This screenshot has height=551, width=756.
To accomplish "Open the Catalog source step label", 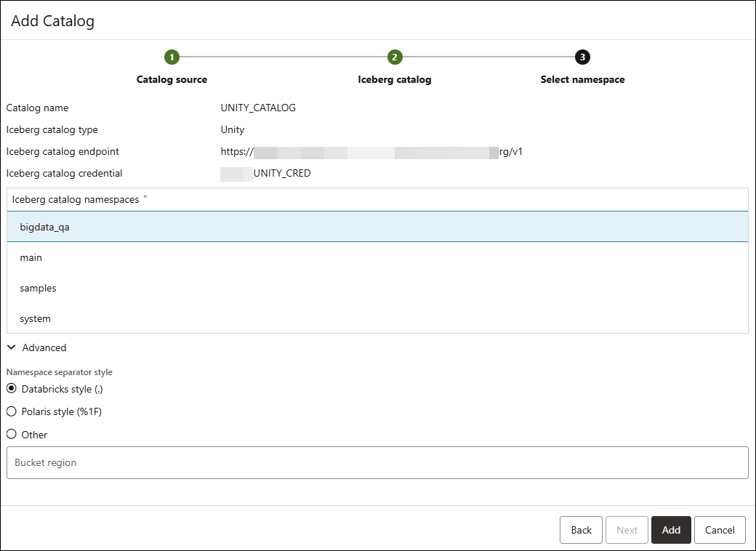I will 172,79.
